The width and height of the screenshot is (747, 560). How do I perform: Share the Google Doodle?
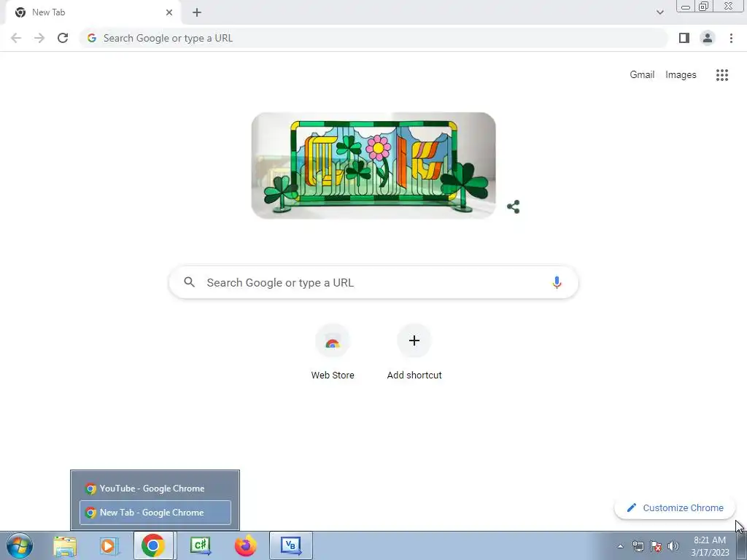pyautogui.click(x=513, y=206)
